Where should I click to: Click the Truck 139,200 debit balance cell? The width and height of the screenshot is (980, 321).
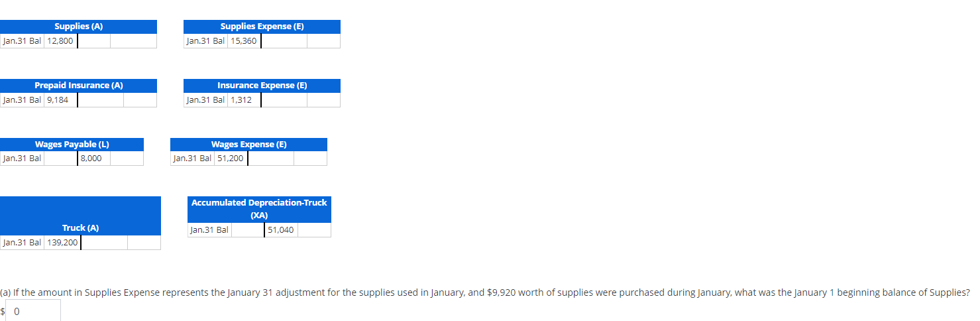tap(62, 243)
